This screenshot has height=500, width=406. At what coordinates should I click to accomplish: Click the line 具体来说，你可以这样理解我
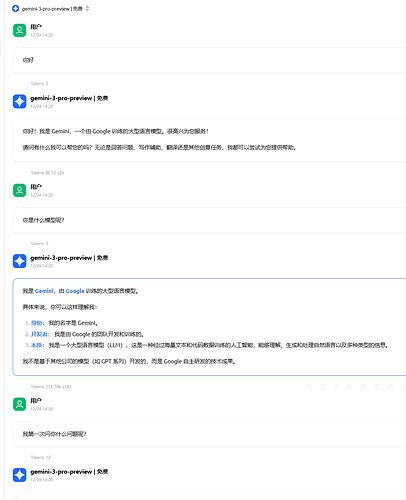60,307
